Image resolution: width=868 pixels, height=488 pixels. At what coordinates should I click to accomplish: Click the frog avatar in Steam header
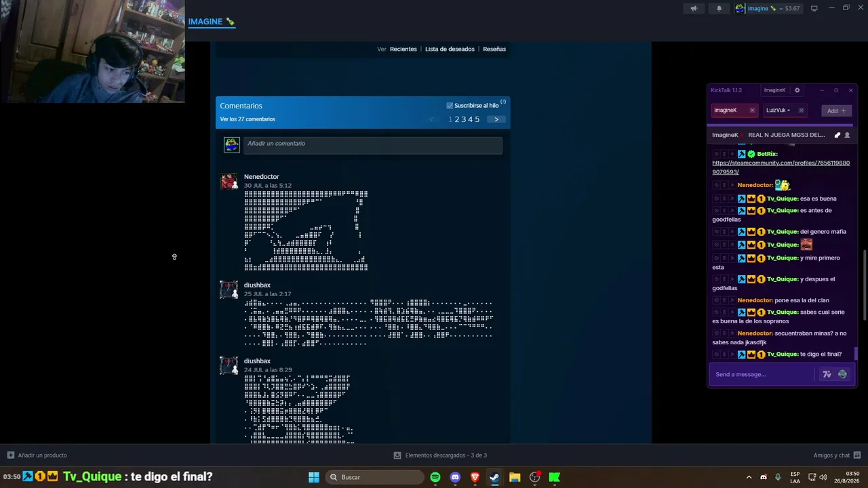pyautogui.click(x=740, y=8)
